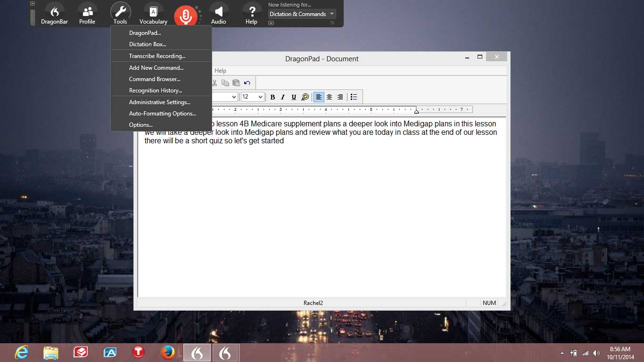
Task: Toggle Italic formatting
Action: click(x=283, y=97)
